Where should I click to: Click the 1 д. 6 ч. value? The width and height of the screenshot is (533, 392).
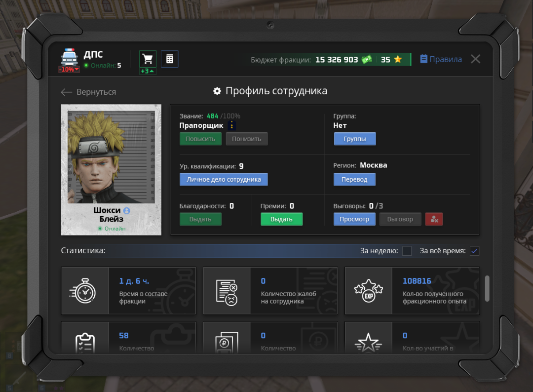pyautogui.click(x=134, y=281)
